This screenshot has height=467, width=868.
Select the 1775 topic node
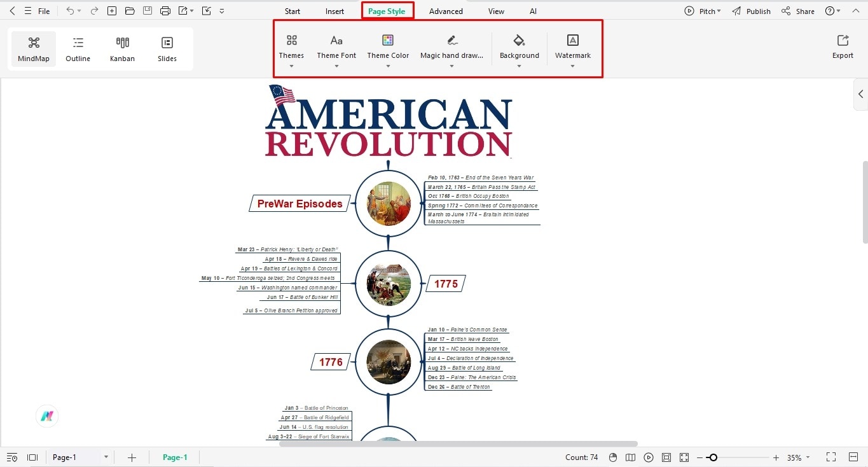[446, 284]
